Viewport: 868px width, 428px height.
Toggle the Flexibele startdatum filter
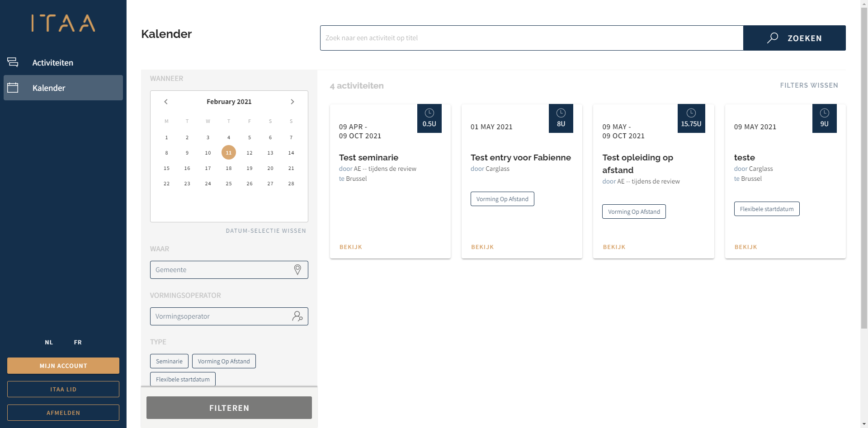183,379
